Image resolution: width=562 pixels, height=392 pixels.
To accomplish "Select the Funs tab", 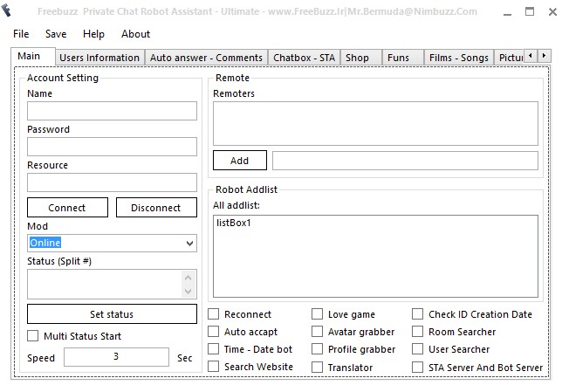I will click(403, 58).
